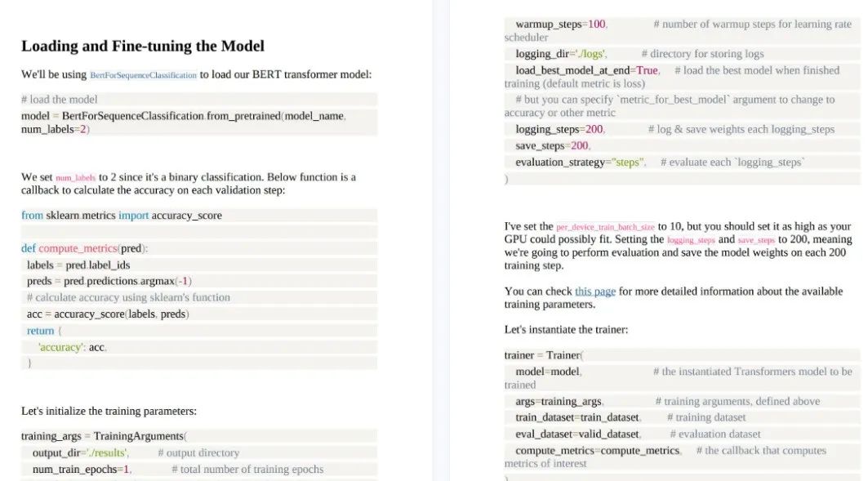Click the eval_dataset=valid_dataset code line
The width and height of the screenshot is (868, 481).
click(x=682, y=434)
